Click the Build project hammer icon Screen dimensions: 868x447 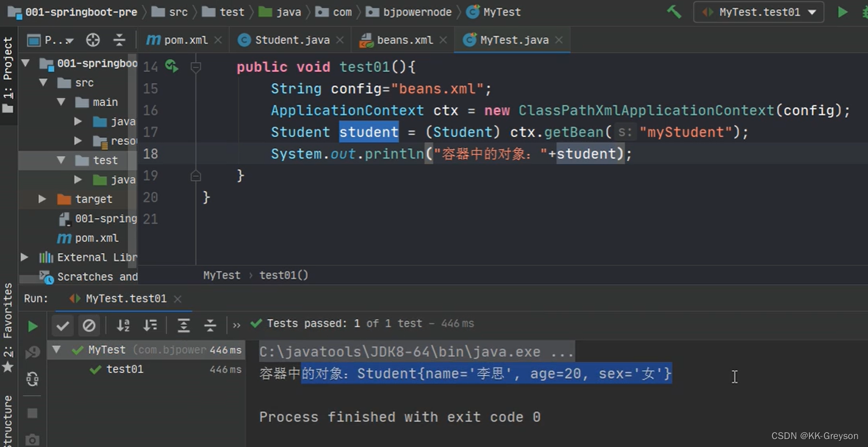tap(674, 12)
